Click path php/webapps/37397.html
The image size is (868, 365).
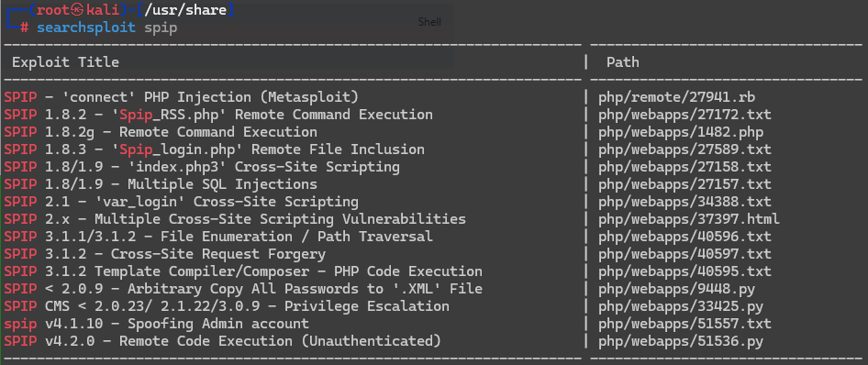pos(689,219)
